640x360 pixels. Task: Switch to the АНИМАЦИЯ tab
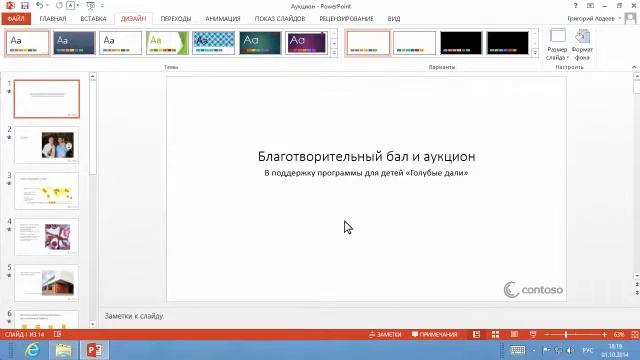pos(223,19)
